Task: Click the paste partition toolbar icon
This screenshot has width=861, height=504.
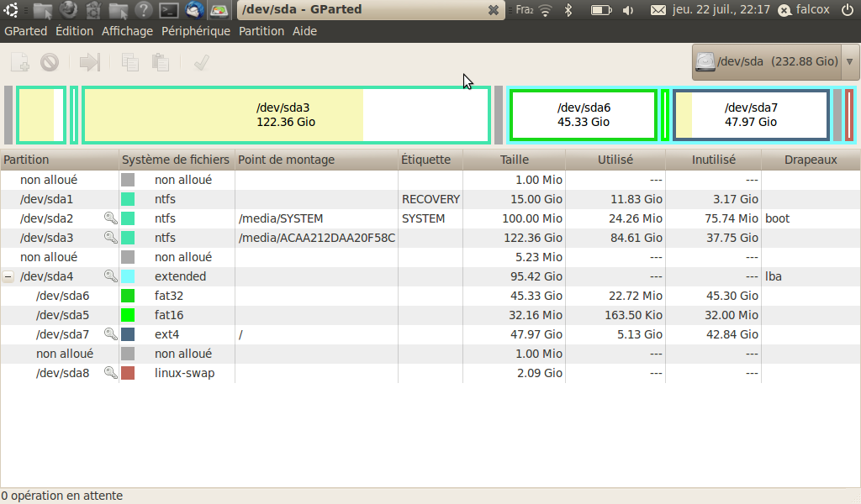Action: tap(161, 62)
